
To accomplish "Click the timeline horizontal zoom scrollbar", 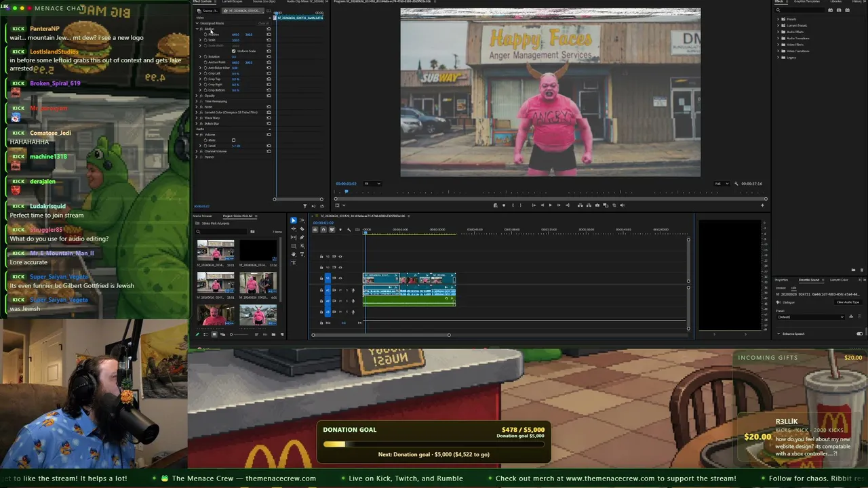I will 380,335.
